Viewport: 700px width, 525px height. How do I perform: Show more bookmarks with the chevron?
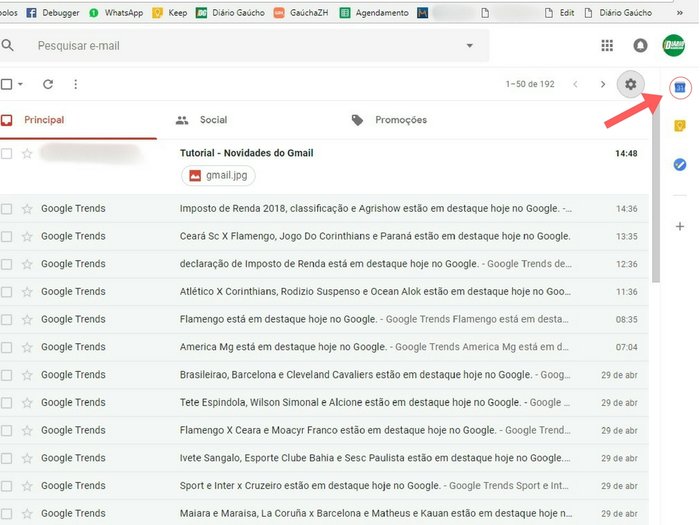point(679,13)
